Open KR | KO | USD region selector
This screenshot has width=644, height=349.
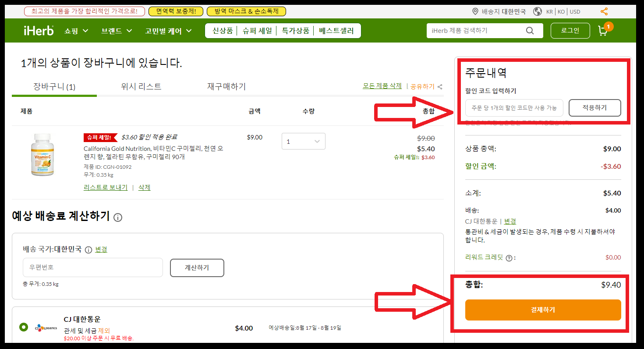click(563, 11)
